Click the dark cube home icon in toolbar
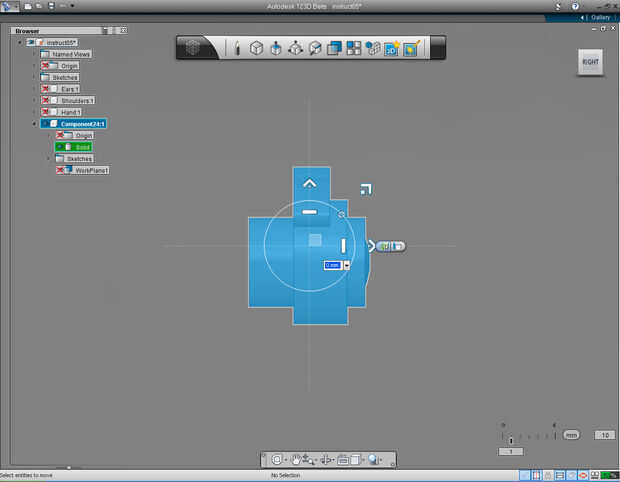Viewport: 620px width, 482px height. 193,47
